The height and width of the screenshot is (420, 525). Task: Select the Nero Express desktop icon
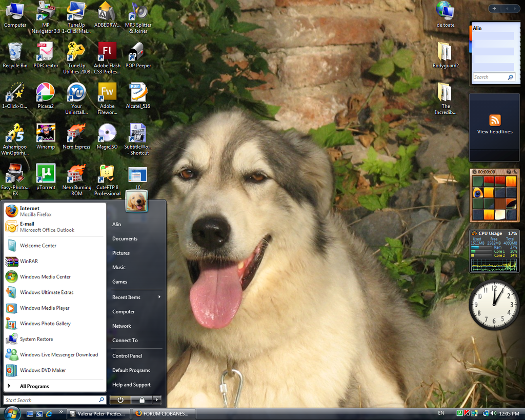(x=76, y=136)
